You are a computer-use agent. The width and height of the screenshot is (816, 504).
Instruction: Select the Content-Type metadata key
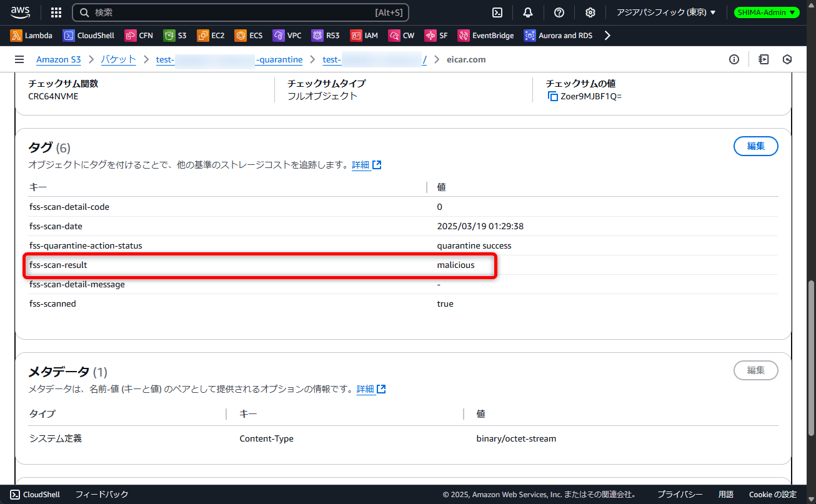tap(266, 438)
